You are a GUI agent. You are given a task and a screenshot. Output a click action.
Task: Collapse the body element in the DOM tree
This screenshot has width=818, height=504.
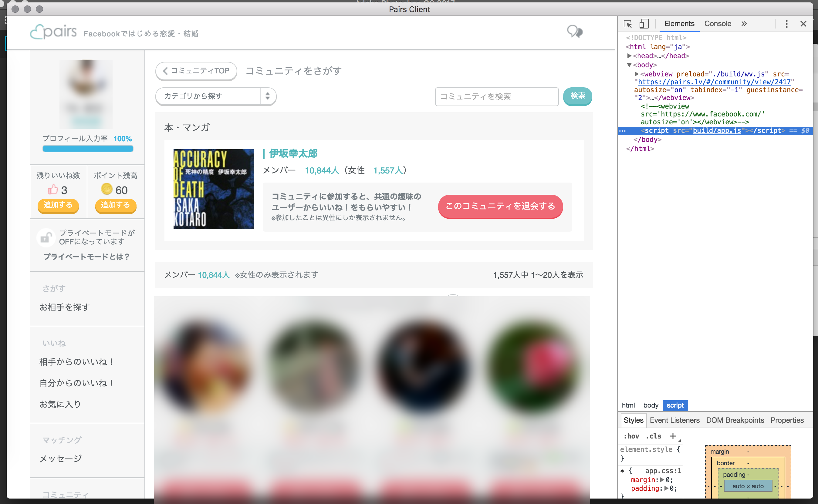[629, 65]
